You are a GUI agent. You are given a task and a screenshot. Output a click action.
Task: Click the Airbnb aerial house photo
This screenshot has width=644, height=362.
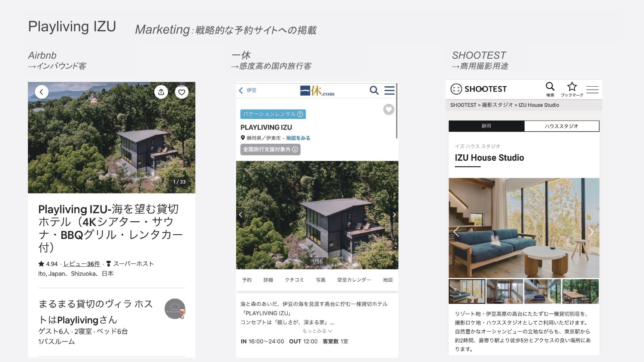[x=112, y=138]
